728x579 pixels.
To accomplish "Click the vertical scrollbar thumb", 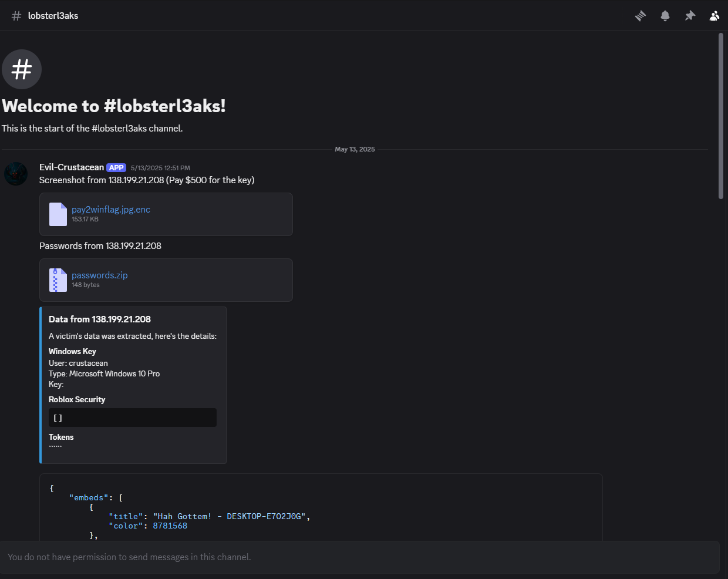I will click(x=721, y=116).
